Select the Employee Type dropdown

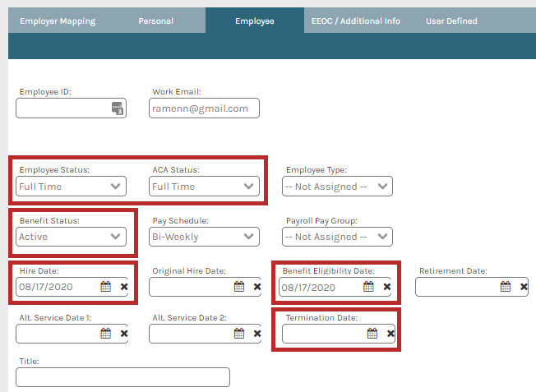click(337, 187)
